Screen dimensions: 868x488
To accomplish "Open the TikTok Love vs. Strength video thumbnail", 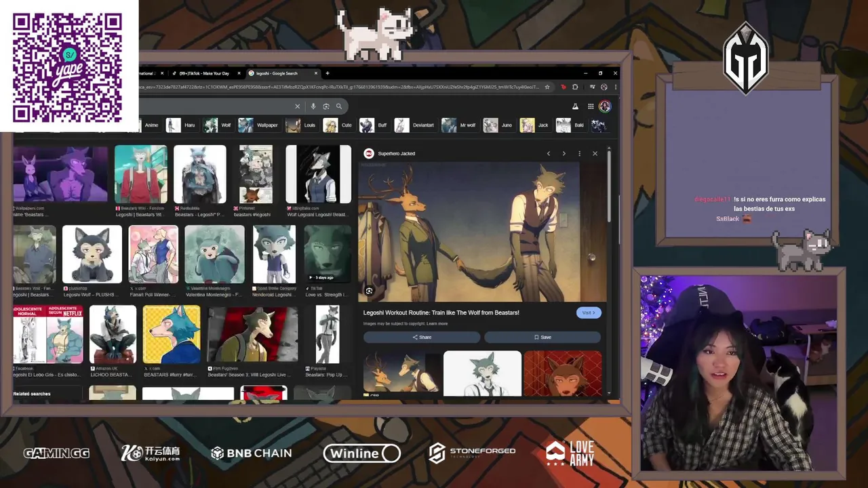I will coord(328,254).
